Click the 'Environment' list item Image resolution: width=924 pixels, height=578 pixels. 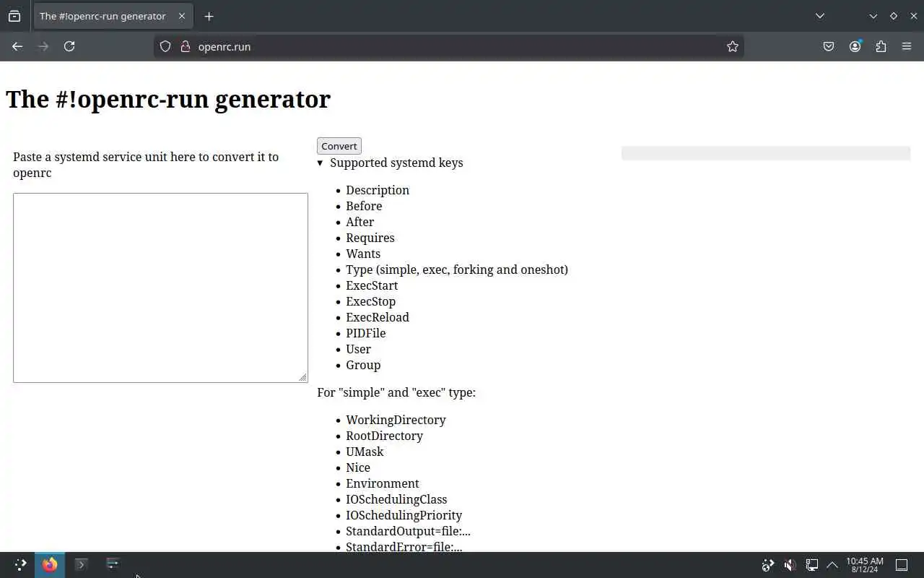click(x=383, y=483)
